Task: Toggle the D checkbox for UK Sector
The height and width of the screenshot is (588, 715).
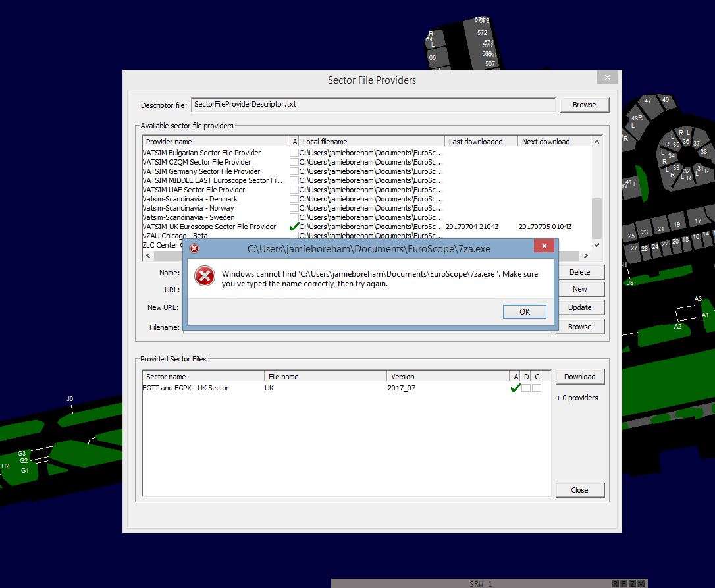Action: pyautogui.click(x=526, y=388)
